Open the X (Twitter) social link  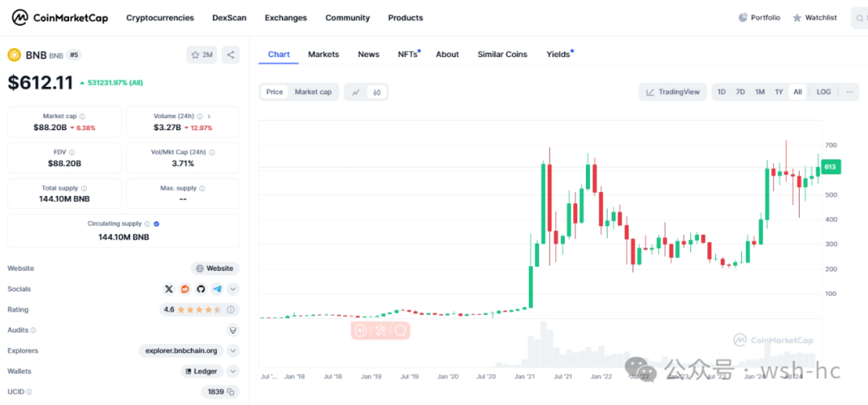(x=169, y=288)
